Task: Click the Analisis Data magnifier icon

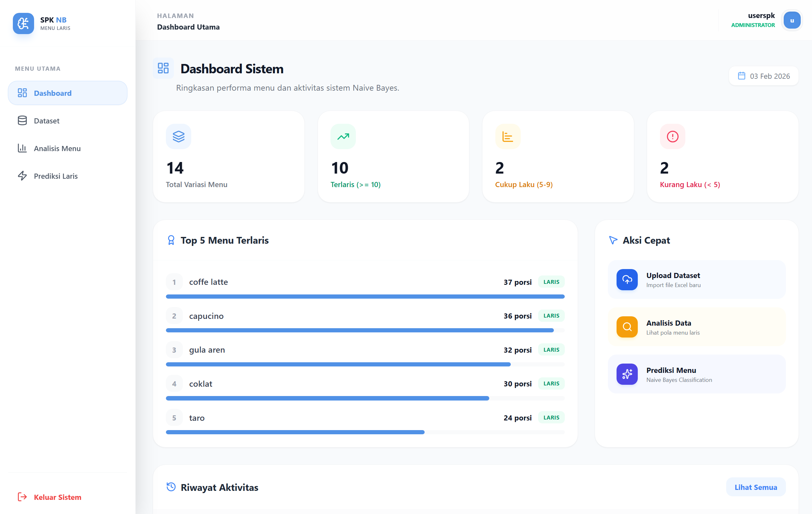Action: (627, 327)
